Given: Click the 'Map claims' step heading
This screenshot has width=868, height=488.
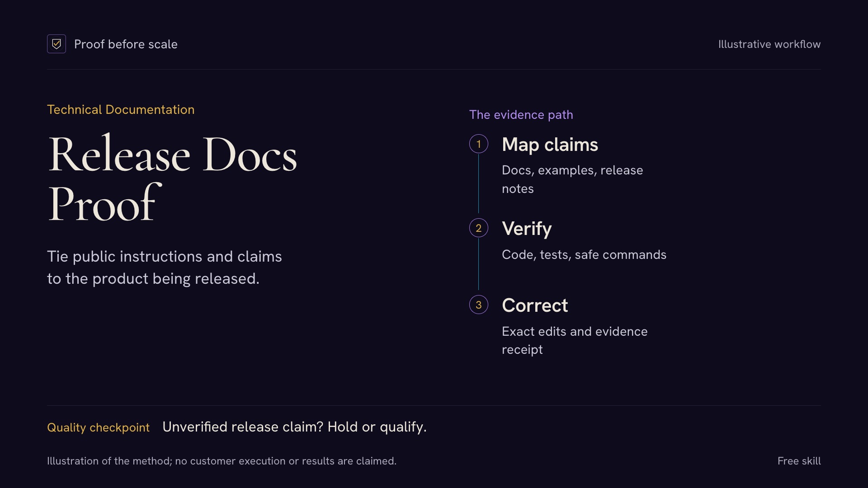Looking at the screenshot, I should pyautogui.click(x=550, y=145).
